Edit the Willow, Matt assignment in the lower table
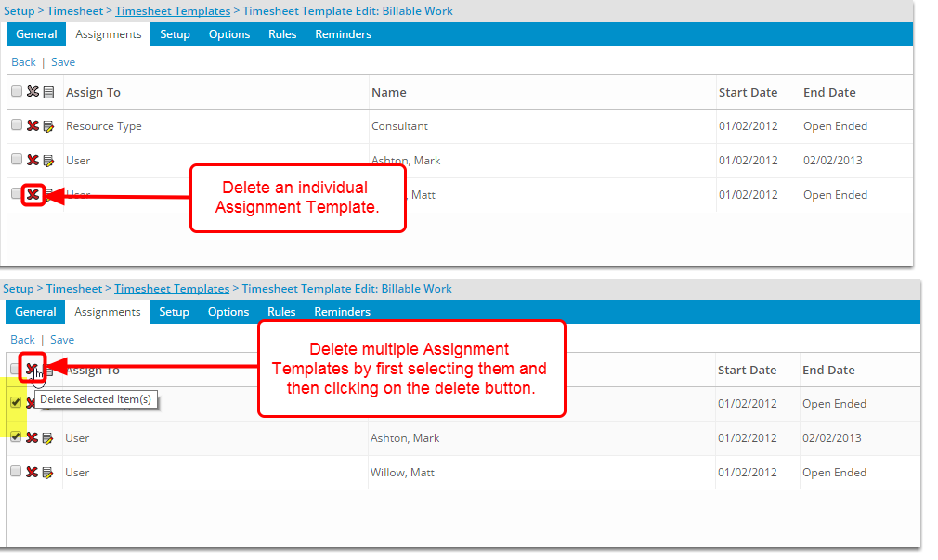 click(48, 473)
